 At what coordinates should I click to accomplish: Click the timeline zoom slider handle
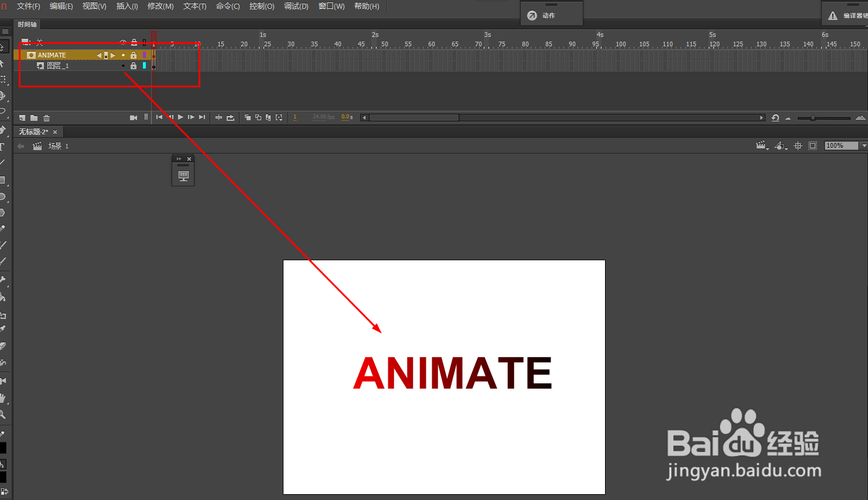[x=812, y=118]
